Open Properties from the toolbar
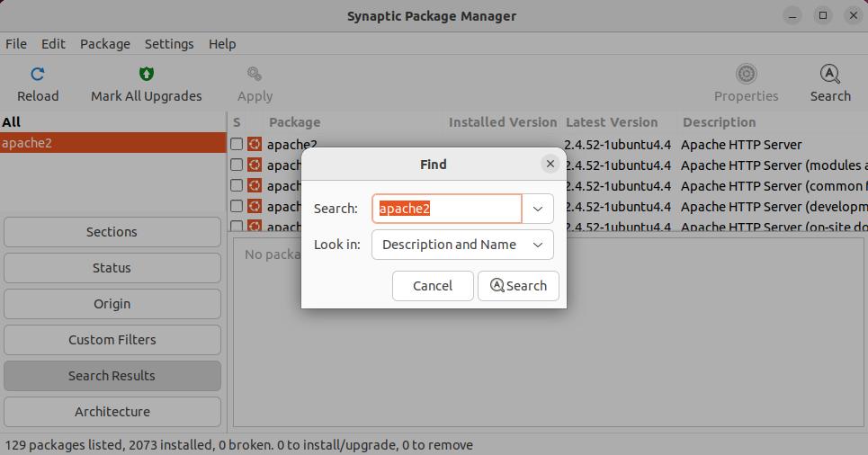The width and height of the screenshot is (868, 455). coord(746,85)
